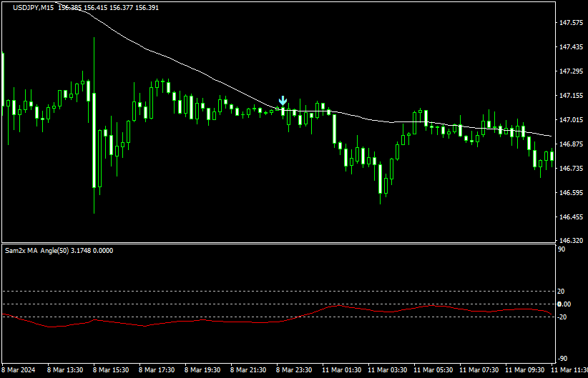Click the USDJPY,M15 chart title
The height and width of the screenshot is (378, 588).
(x=31, y=7)
